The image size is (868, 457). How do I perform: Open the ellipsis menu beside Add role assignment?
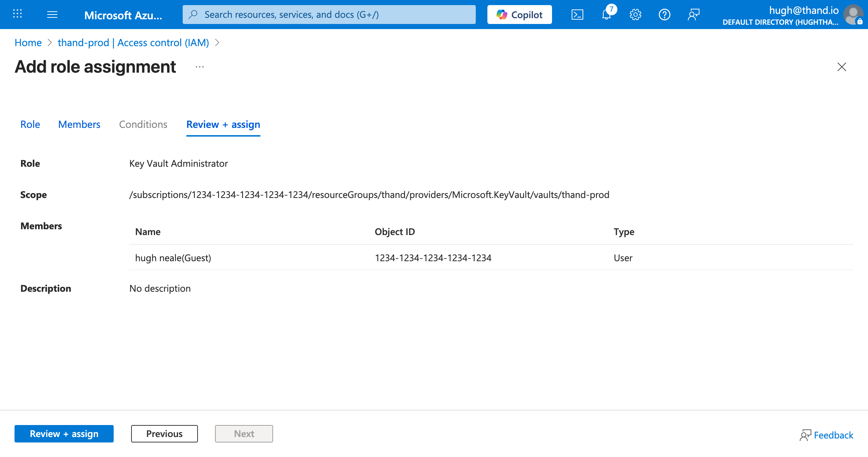click(x=199, y=67)
